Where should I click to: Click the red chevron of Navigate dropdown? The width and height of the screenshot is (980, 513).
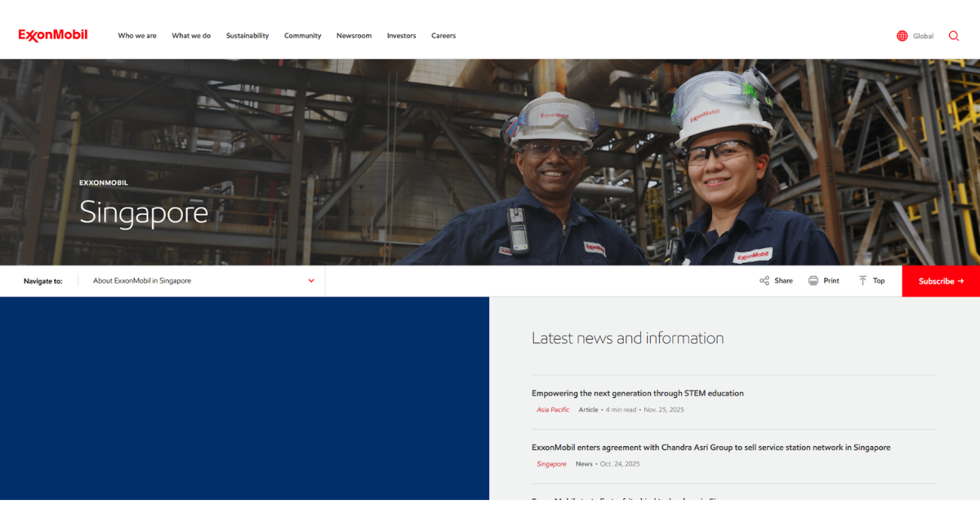tap(311, 281)
